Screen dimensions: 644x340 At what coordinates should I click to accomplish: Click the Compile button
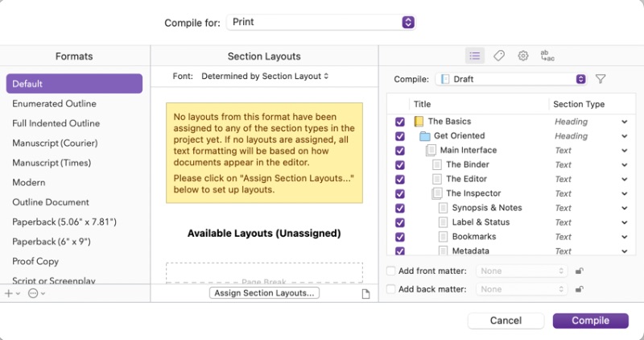click(x=590, y=321)
